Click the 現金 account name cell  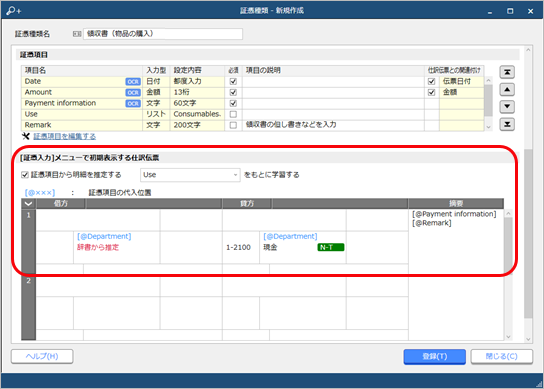270,247
